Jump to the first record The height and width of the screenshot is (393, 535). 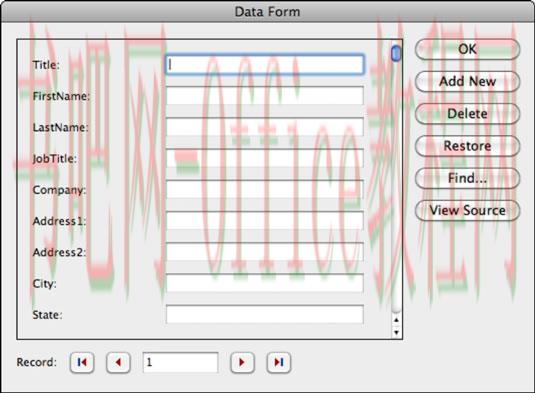(x=82, y=362)
